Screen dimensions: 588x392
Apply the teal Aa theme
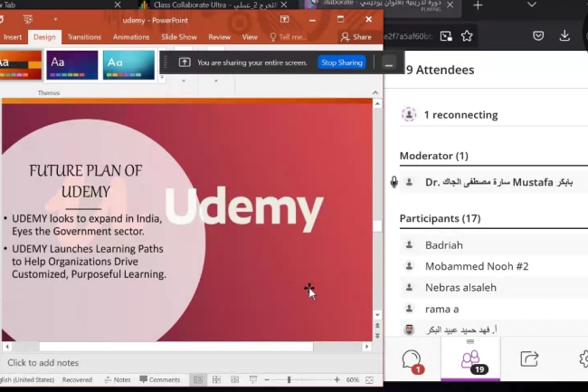point(128,65)
